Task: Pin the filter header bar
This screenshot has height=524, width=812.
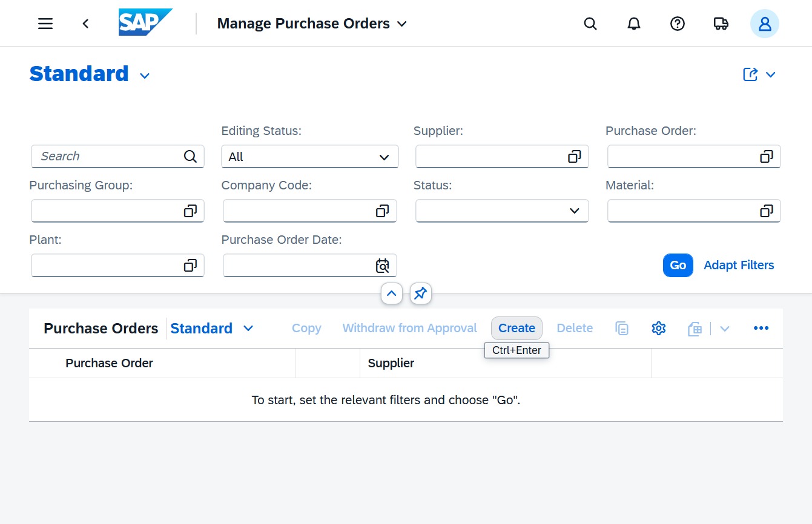Action: coord(421,294)
